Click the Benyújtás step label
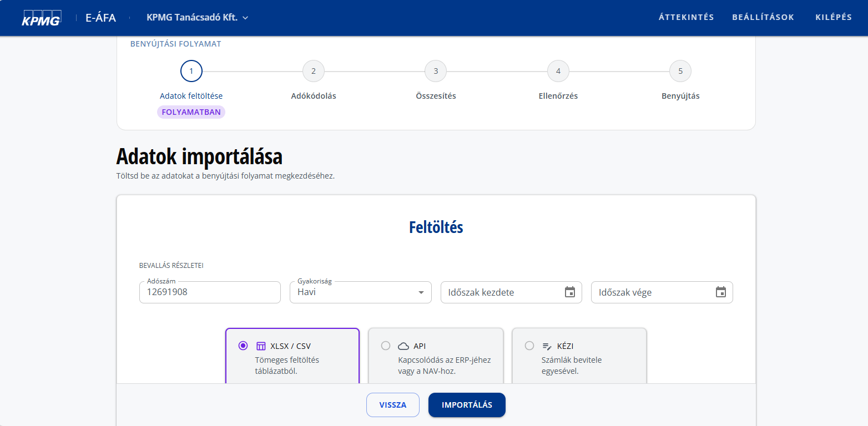This screenshot has width=868, height=426. click(x=680, y=96)
